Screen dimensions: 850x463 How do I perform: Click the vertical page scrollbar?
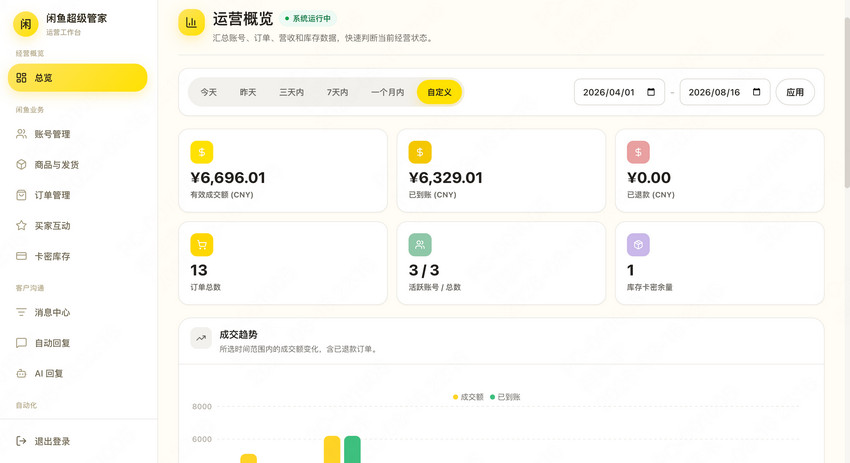pyautogui.click(x=847, y=103)
